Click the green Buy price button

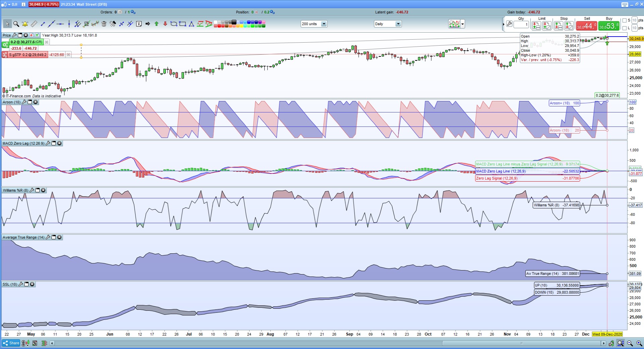coord(609,26)
